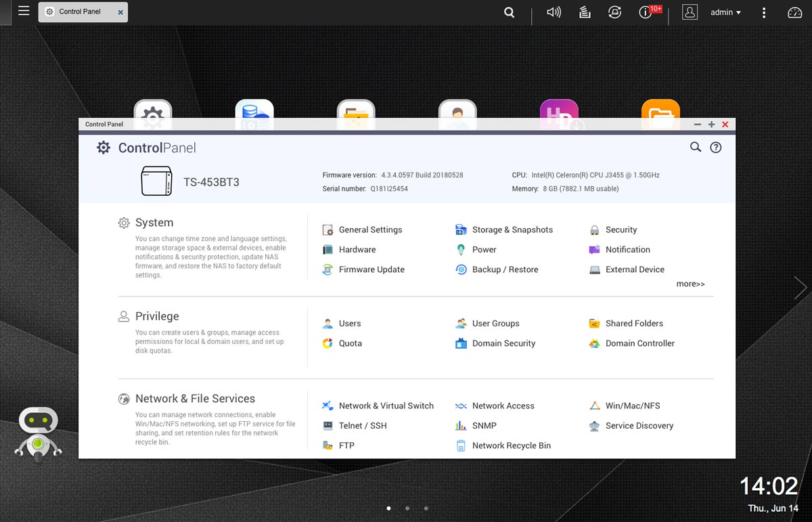Open external devices sync icon

point(614,12)
